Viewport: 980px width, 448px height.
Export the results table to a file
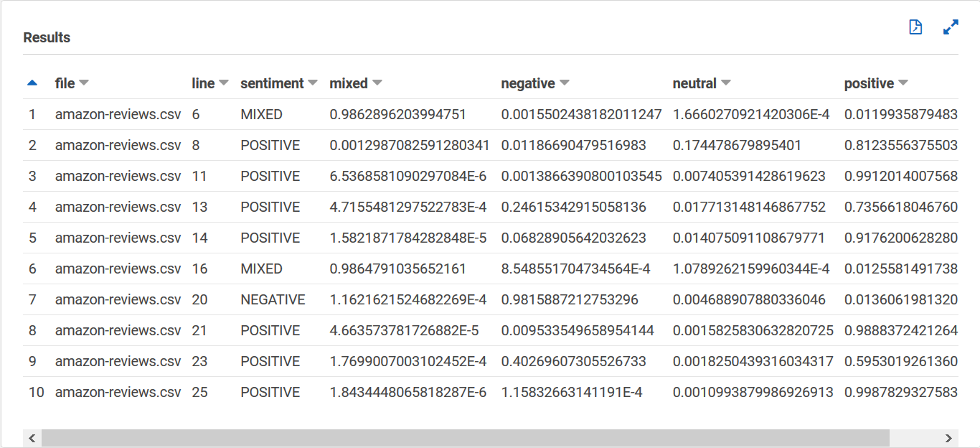(x=915, y=27)
